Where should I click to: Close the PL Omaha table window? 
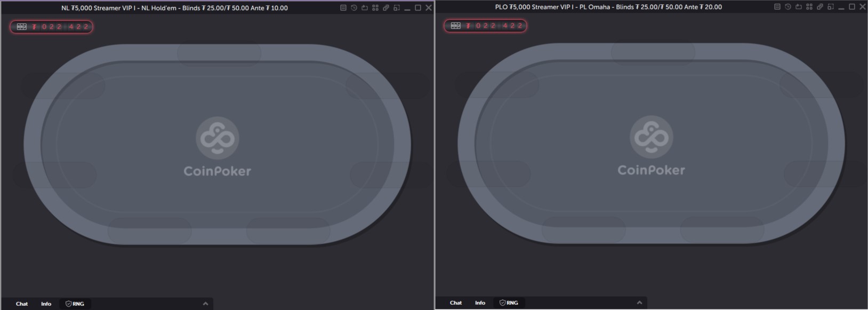coord(863,7)
